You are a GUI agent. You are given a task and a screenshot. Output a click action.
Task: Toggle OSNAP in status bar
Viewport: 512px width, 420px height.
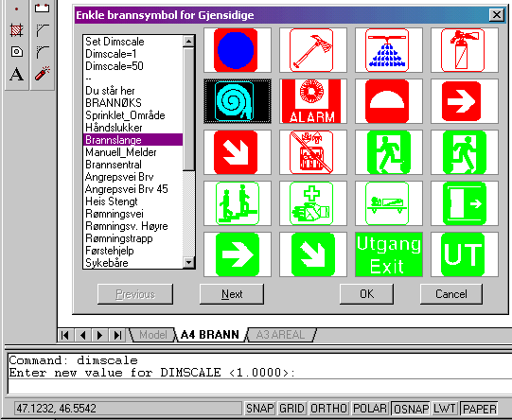click(x=411, y=409)
